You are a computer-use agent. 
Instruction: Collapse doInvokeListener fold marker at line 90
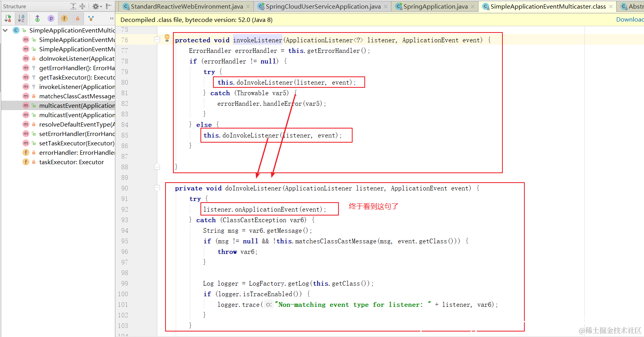click(157, 188)
